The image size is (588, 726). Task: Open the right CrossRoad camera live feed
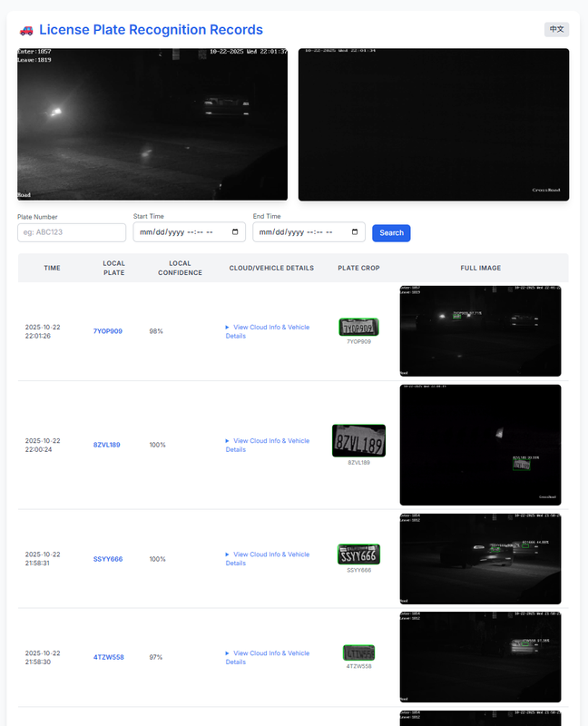[x=434, y=124]
